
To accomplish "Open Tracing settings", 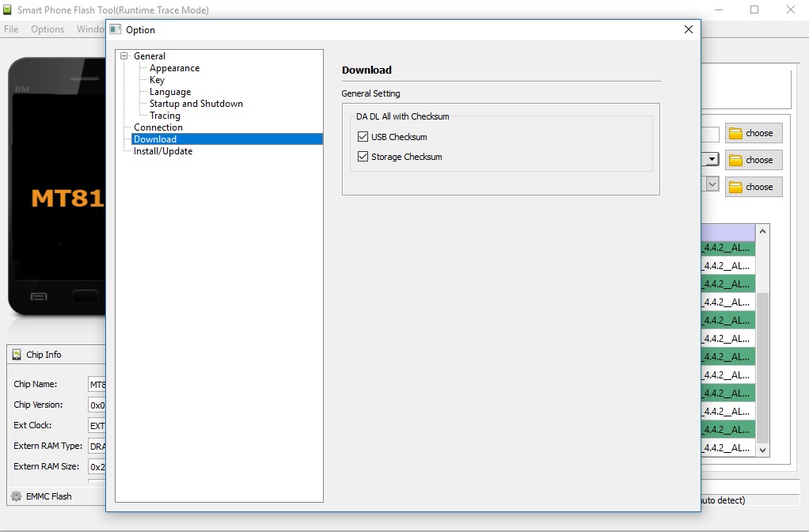I will pyautogui.click(x=165, y=115).
